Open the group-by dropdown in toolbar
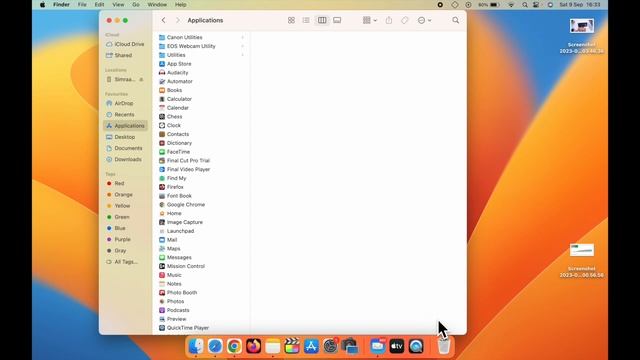Image resolution: width=640 pixels, height=360 pixels. (x=370, y=20)
